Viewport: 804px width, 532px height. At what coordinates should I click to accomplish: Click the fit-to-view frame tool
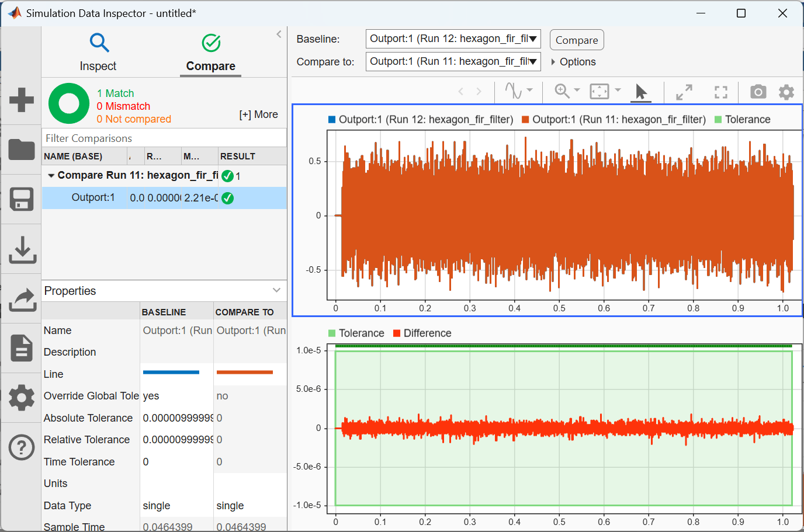[599, 91]
